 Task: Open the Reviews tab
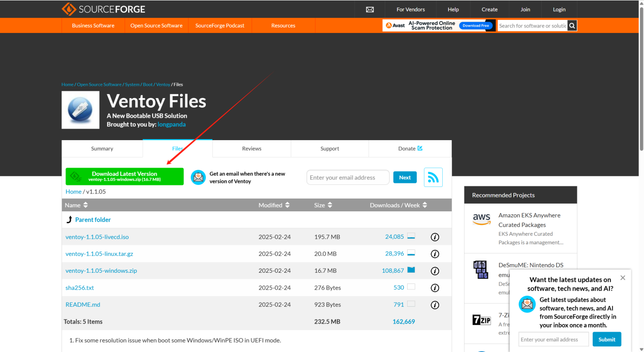252,149
